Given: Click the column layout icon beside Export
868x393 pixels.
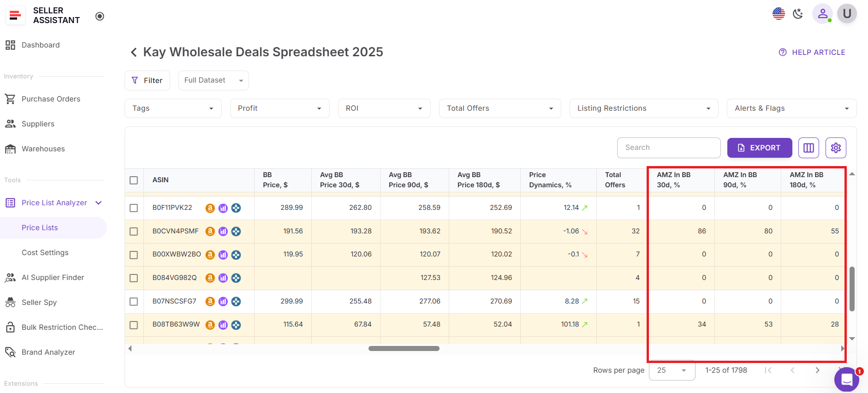Looking at the screenshot, I should 809,148.
